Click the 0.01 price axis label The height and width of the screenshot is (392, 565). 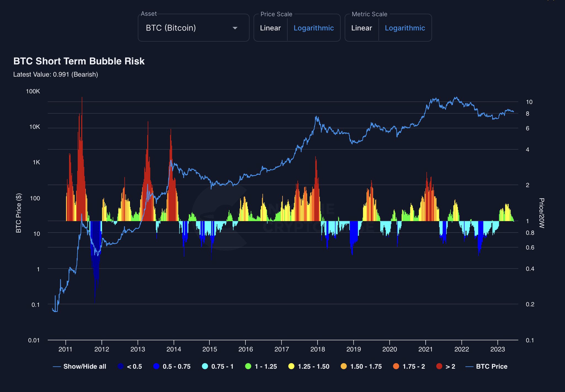click(x=34, y=340)
